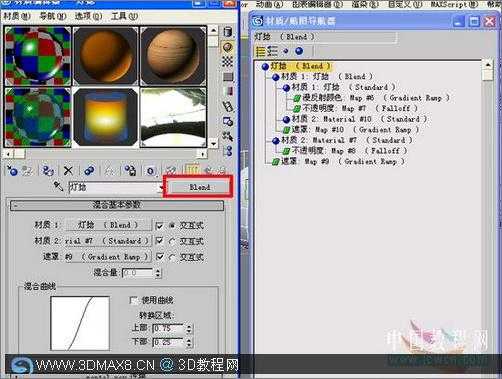The height and width of the screenshot is (379, 502).
Task: Select 遮罩 Map #10 (Gradient Ramp) node
Action: click(350, 130)
